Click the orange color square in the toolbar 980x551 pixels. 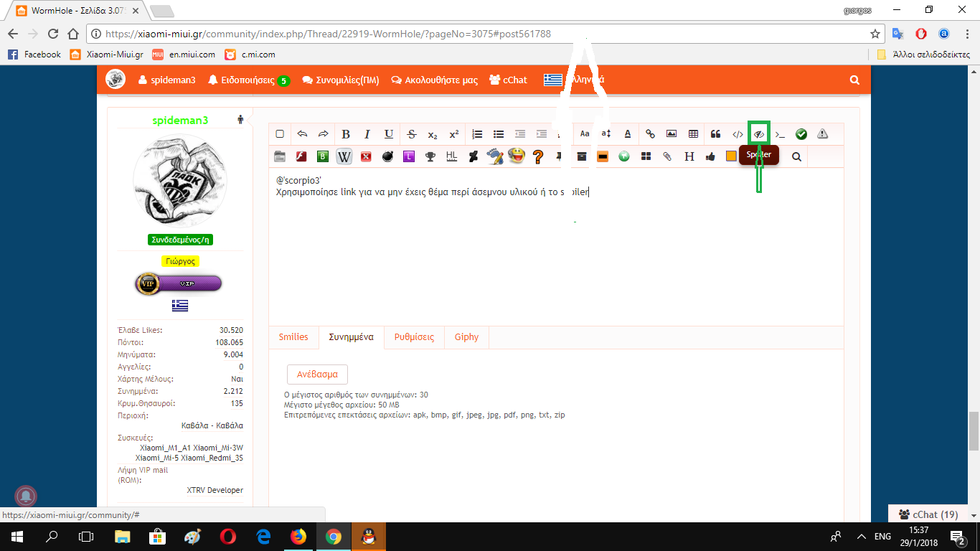coord(731,156)
